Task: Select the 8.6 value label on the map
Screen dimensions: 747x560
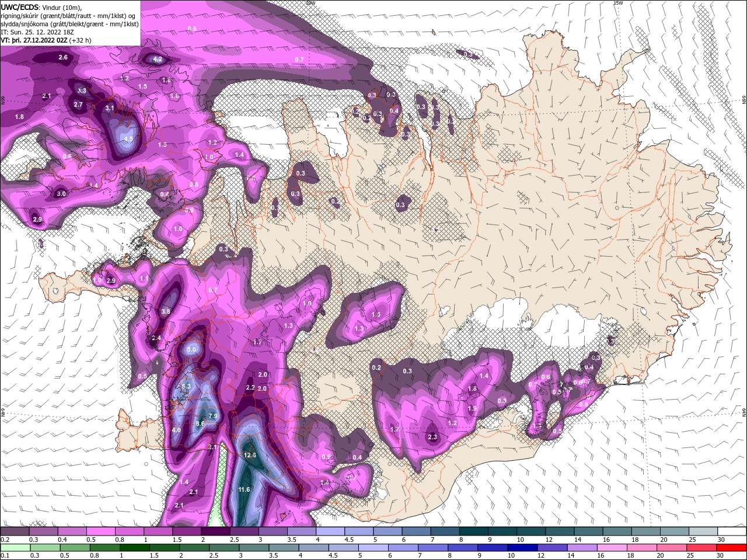Action: [x=200, y=423]
